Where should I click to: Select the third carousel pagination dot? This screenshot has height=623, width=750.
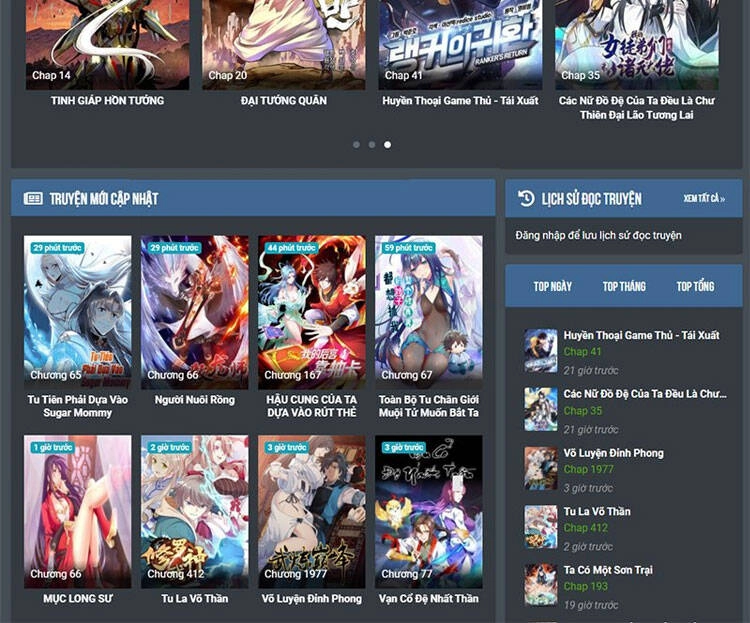coord(388,145)
